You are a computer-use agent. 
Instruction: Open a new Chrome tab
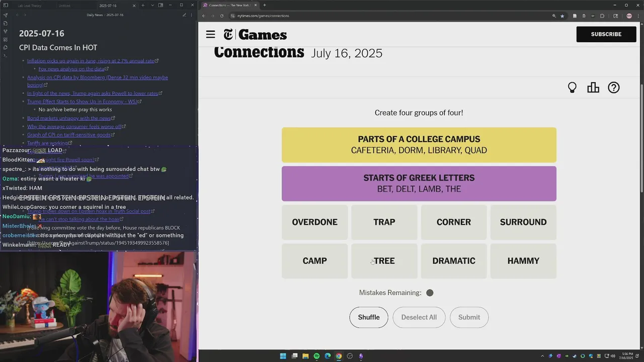pos(265,5)
